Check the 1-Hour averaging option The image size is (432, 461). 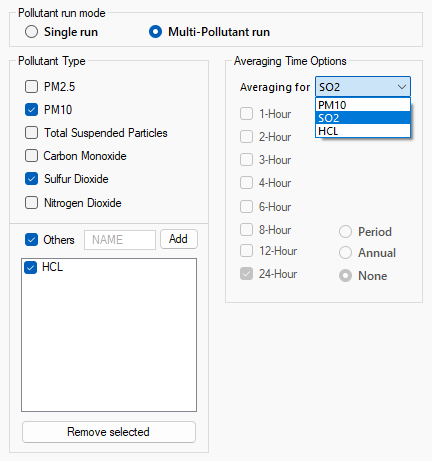coord(247,114)
